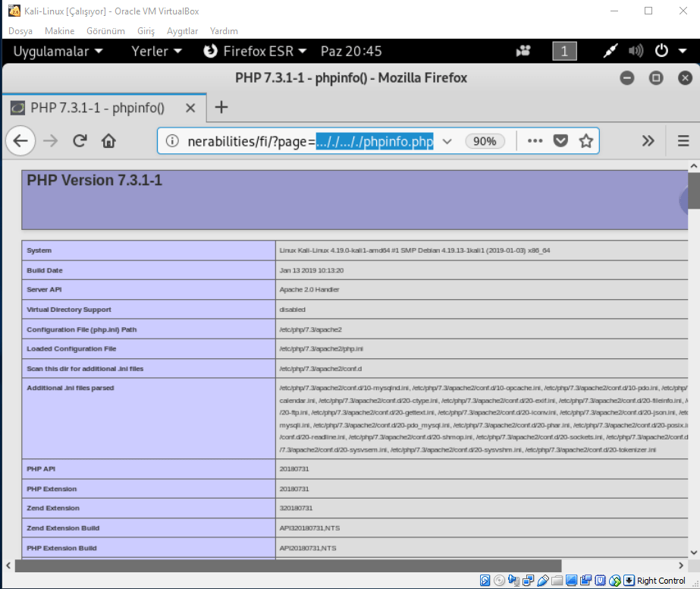Open a new tab with plus button
Viewport: 700px width, 589px height.
tap(221, 107)
